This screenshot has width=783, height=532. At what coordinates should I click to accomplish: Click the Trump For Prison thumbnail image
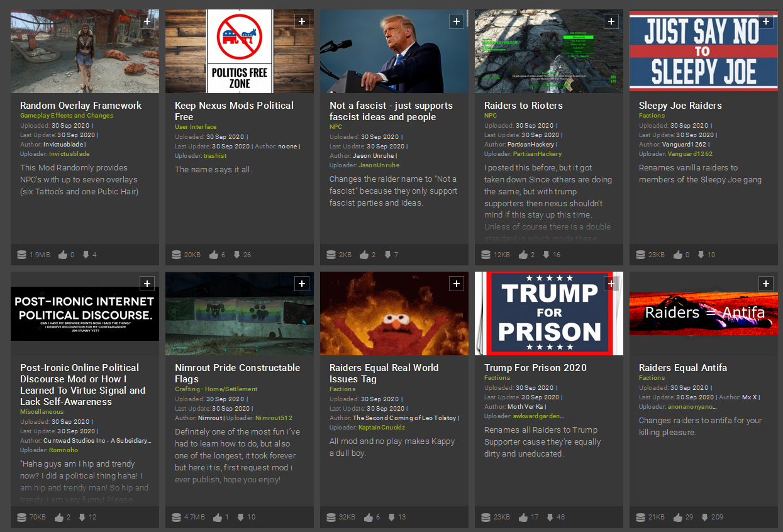(x=549, y=313)
